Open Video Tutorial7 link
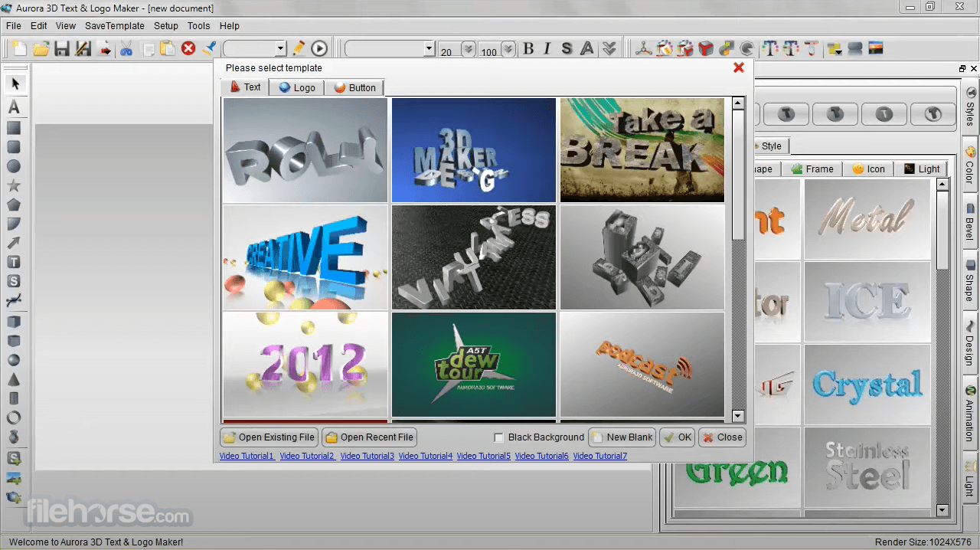The width and height of the screenshot is (980, 550). coord(600,456)
